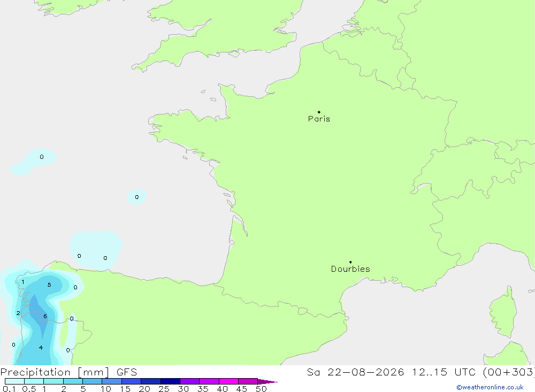
Task: Pick the 35–40 mm purple swatch
Action: point(209,381)
